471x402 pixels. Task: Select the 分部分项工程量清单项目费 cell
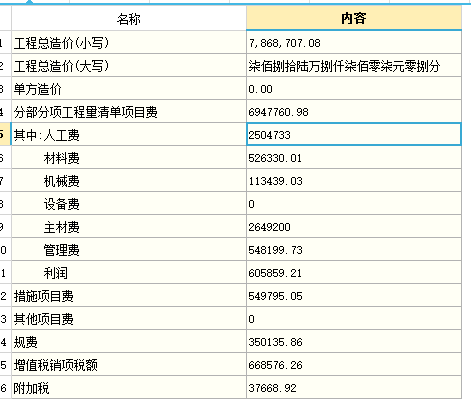click(129, 111)
